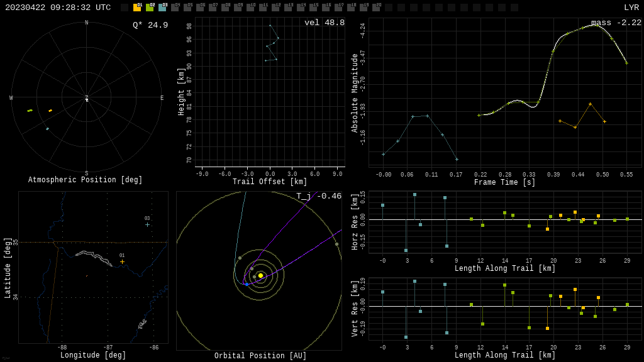Screen dimensions: 644x362
Task: Click the yellow Sun in the orbital plot
Action: [260, 275]
